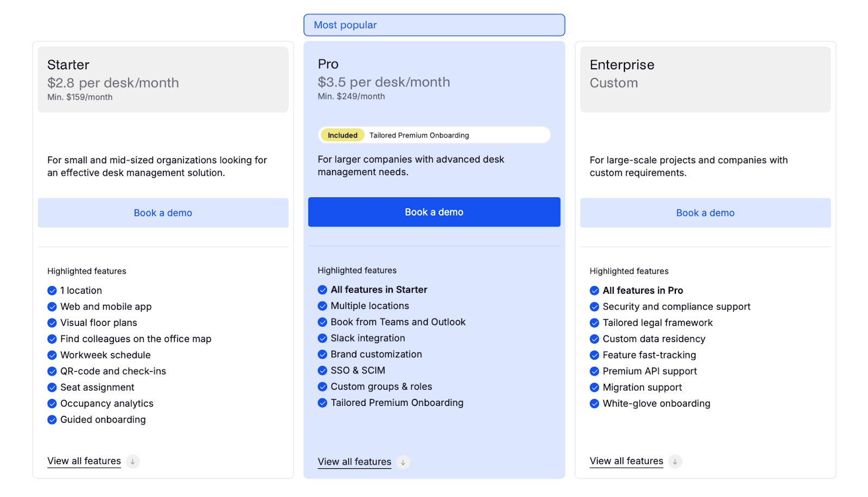Click the Workweek schedule feature text
This screenshot has height=497, width=868.
pos(105,356)
